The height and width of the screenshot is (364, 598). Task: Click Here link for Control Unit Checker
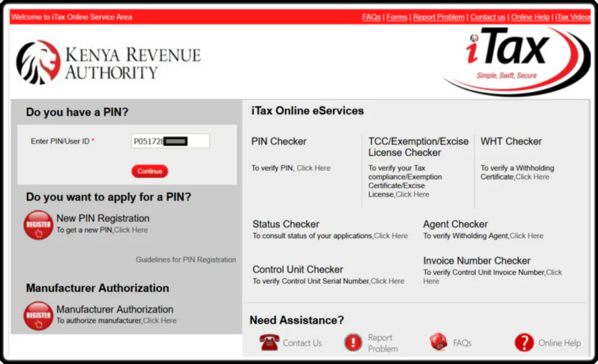pyautogui.click(x=388, y=282)
